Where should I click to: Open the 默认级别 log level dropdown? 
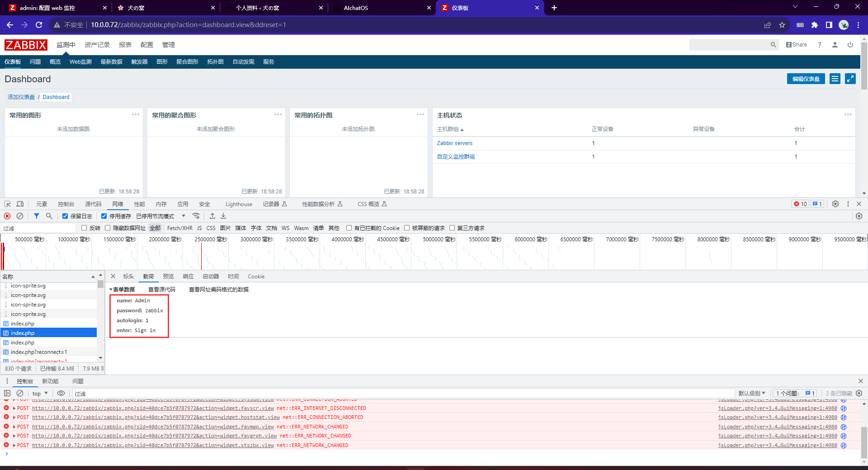point(752,393)
